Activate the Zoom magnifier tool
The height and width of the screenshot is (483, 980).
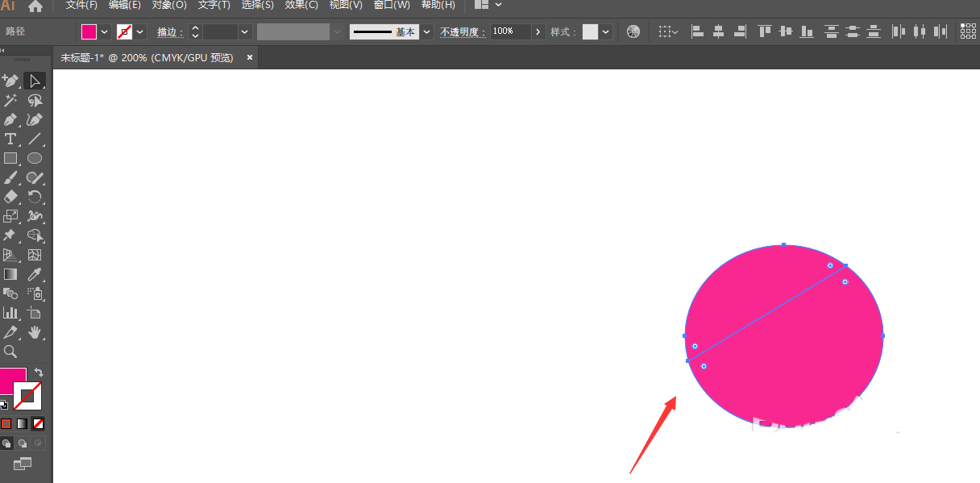(10, 352)
